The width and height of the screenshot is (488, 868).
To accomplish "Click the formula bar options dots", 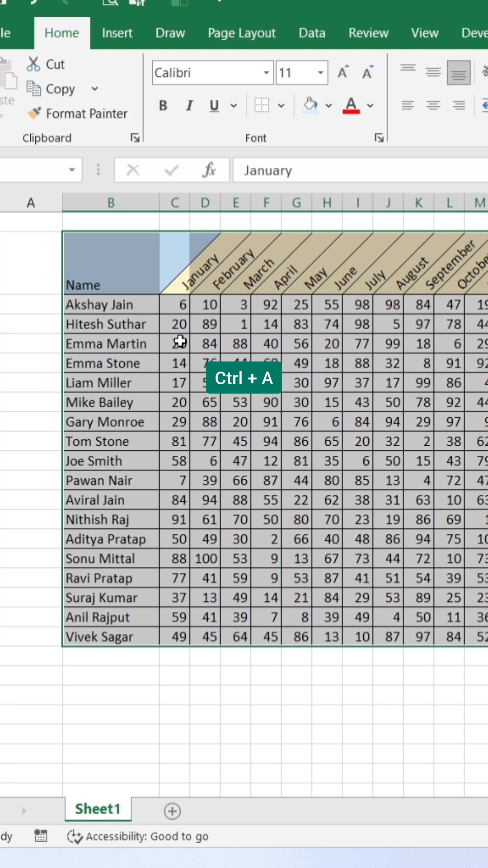I will 98,170.
